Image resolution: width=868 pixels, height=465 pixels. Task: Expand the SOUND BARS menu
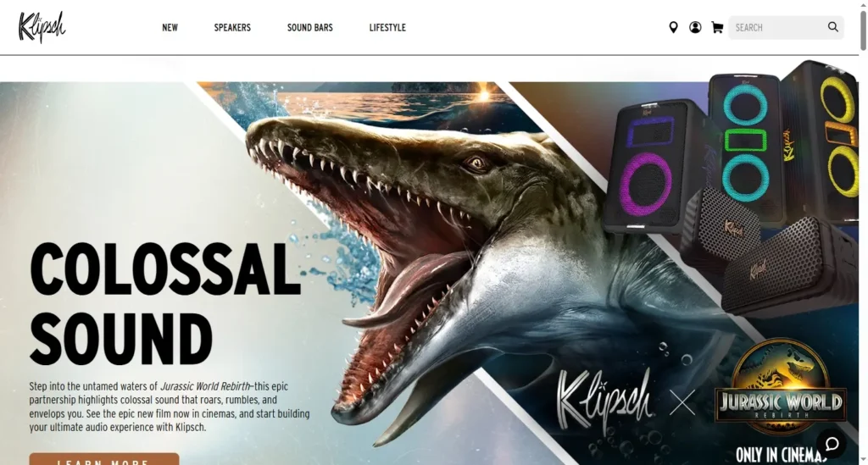coord(310,28)
